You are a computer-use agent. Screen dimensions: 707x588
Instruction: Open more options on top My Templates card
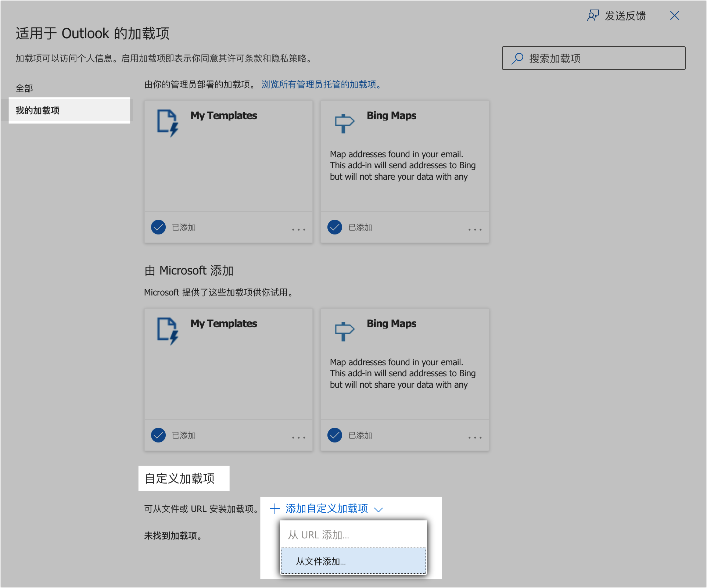[298, 229]
